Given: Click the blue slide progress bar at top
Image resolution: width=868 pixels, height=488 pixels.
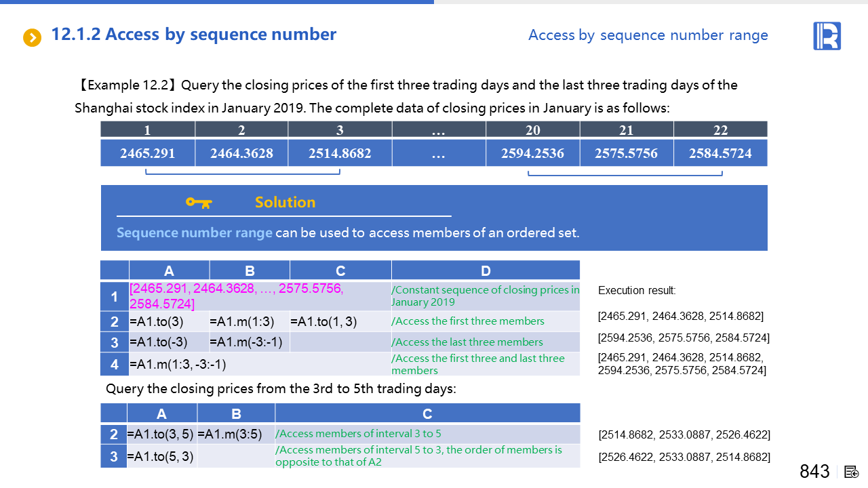Looking at the screenshot, I should pos(217,2).
